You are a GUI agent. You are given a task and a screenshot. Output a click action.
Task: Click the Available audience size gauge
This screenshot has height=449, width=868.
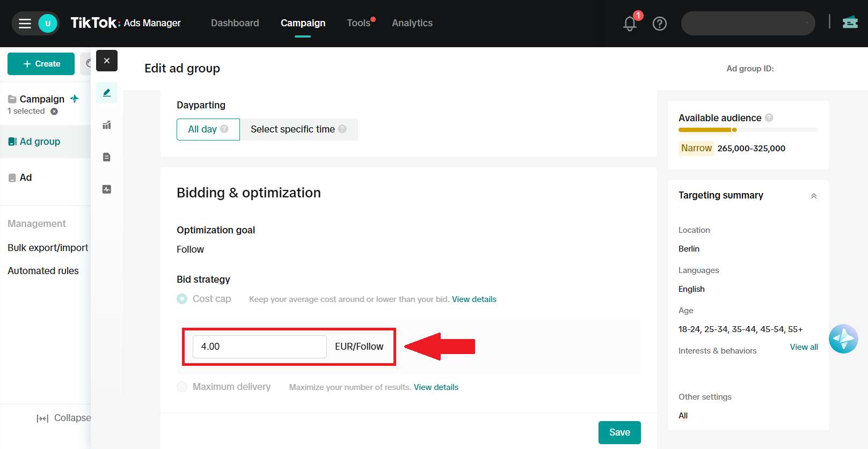pos(748,130)
